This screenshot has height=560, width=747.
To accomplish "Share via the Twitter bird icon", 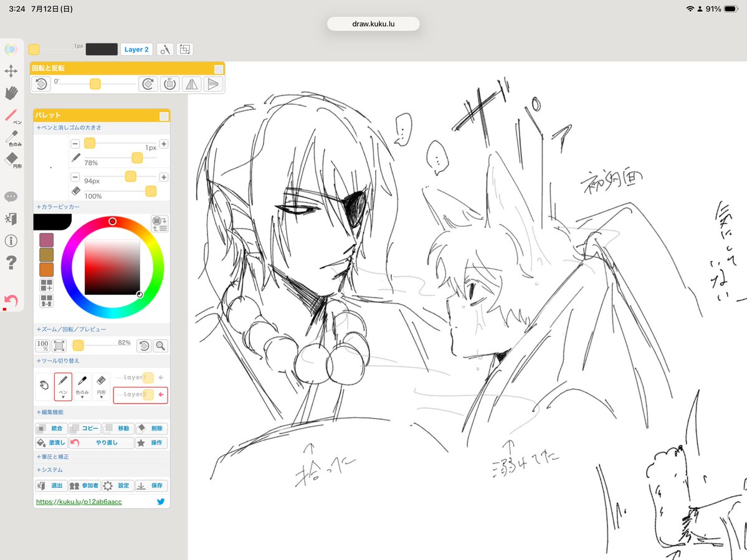I will 161,501.
